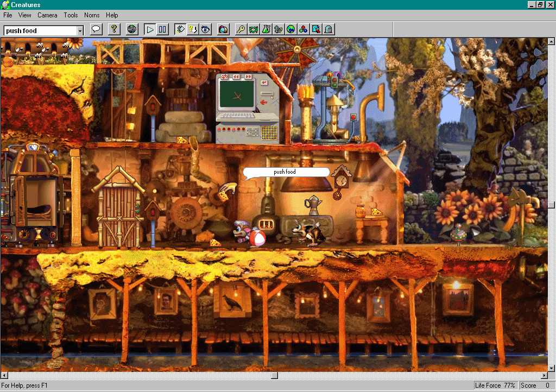Click the bamboo elevator cage door

point(118,216)
